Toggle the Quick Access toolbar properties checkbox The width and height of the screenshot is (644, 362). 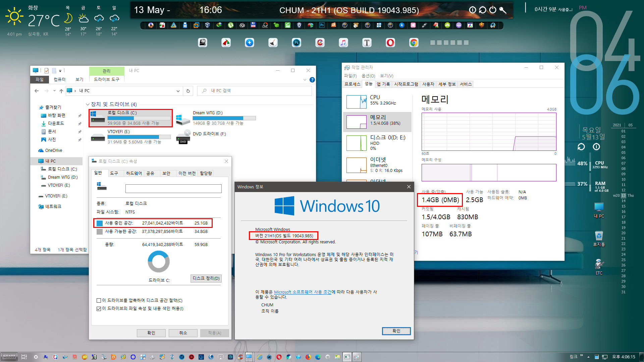(x=47, y=71)
